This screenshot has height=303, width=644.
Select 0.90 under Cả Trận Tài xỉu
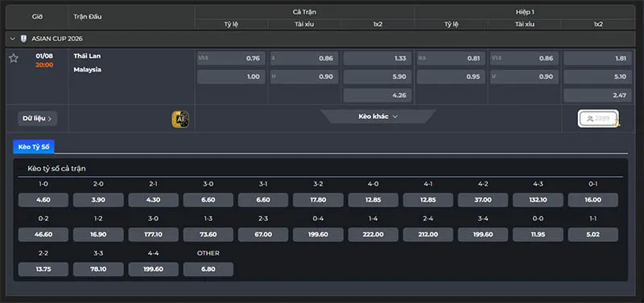point(304,76)
